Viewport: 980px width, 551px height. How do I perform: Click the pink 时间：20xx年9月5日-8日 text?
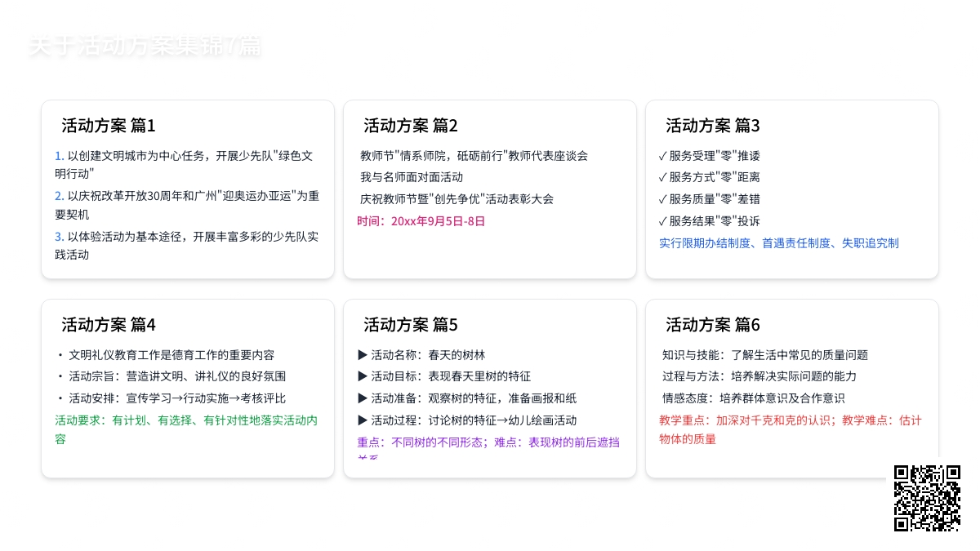(x=421, y=221)
